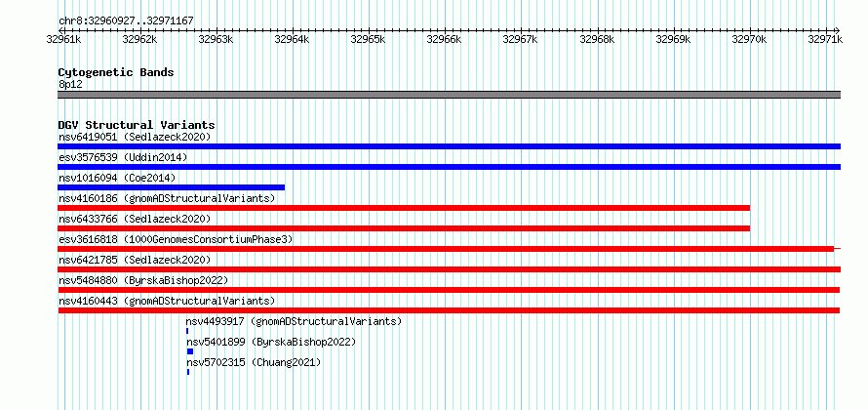Click the 32970k ruler position
Screen dimensions: 868x410
click(750, 39)
